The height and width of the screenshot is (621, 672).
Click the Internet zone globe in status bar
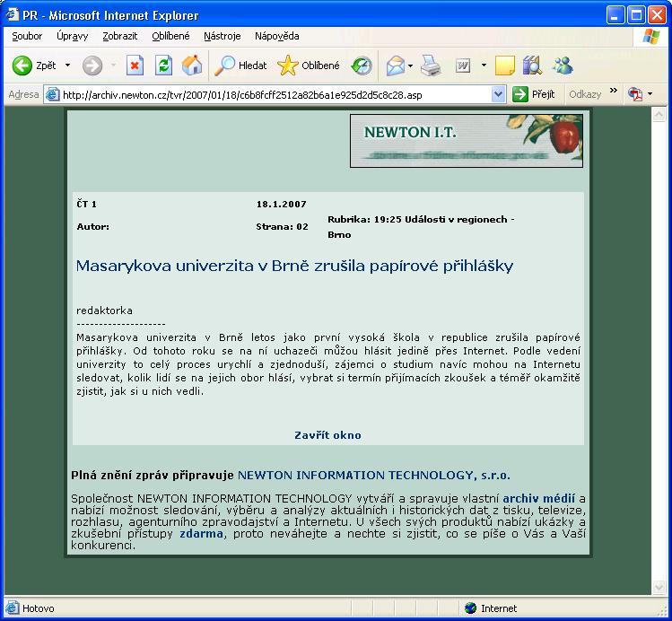click(470, 608)
